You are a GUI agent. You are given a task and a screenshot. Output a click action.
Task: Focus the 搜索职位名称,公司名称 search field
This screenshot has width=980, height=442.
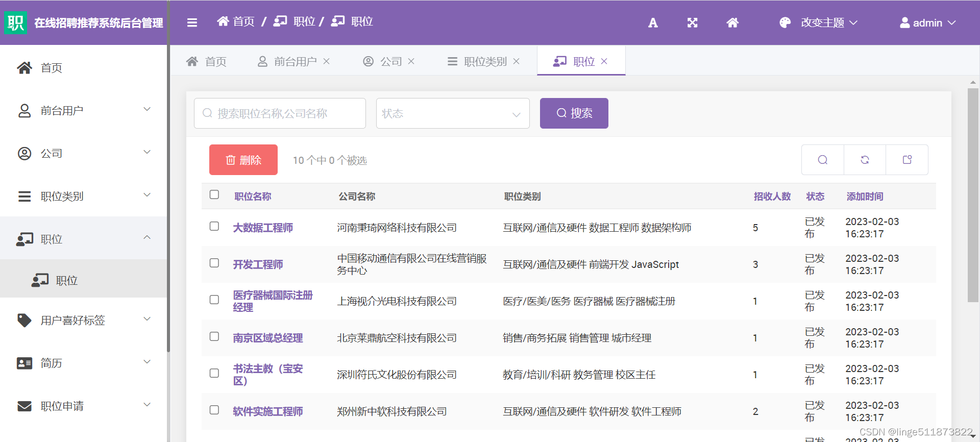coord(280,113)
